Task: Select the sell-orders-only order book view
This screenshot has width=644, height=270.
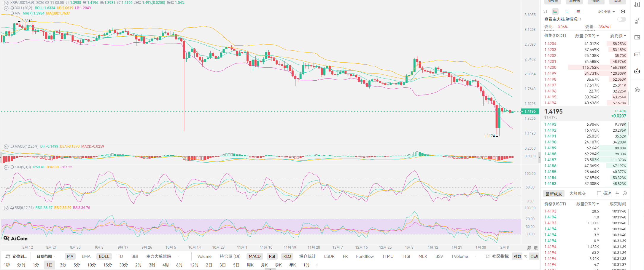Action: [578, 12]
